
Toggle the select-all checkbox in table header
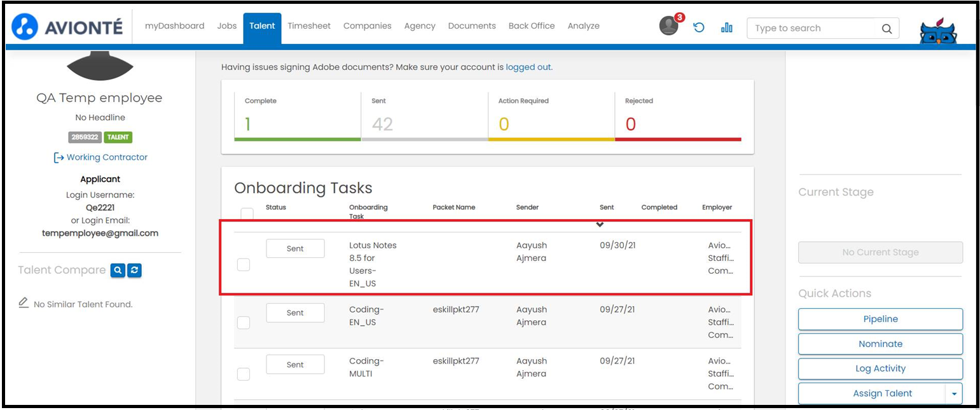[x=247, y=213]
